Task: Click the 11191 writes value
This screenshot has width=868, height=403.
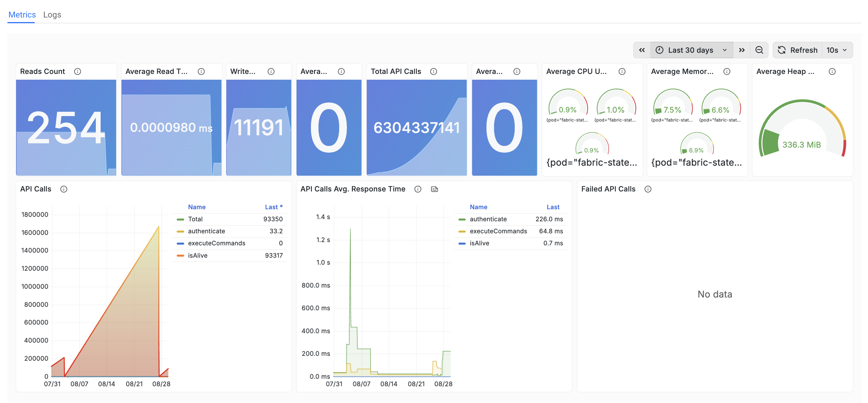Action: click(258, 128)
